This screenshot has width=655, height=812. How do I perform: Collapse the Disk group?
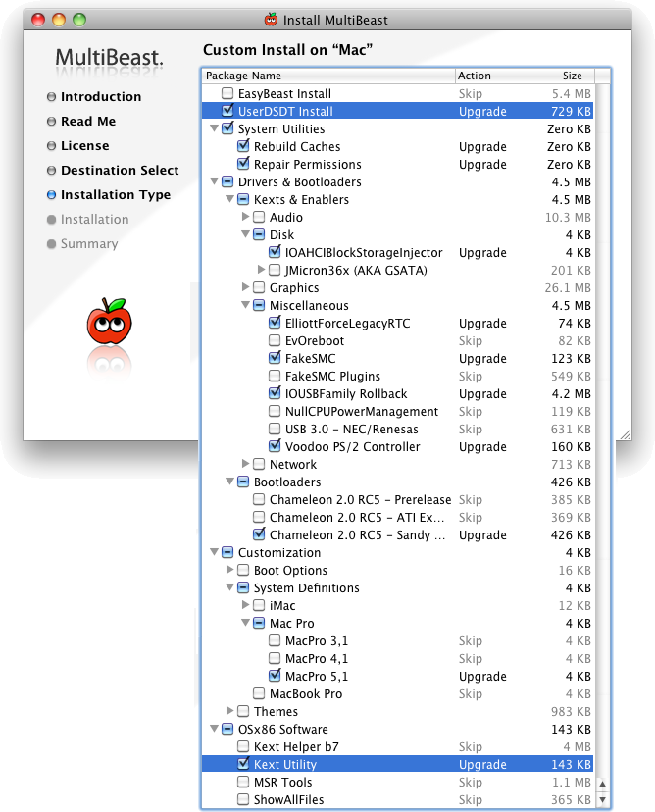(x=246, y=234)
